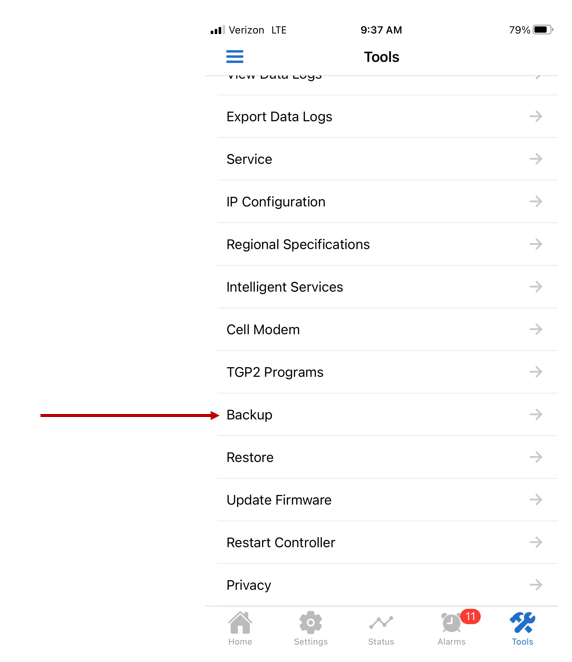Select Update Firmware
Viewport: 572px width, 662px height.
388,500
